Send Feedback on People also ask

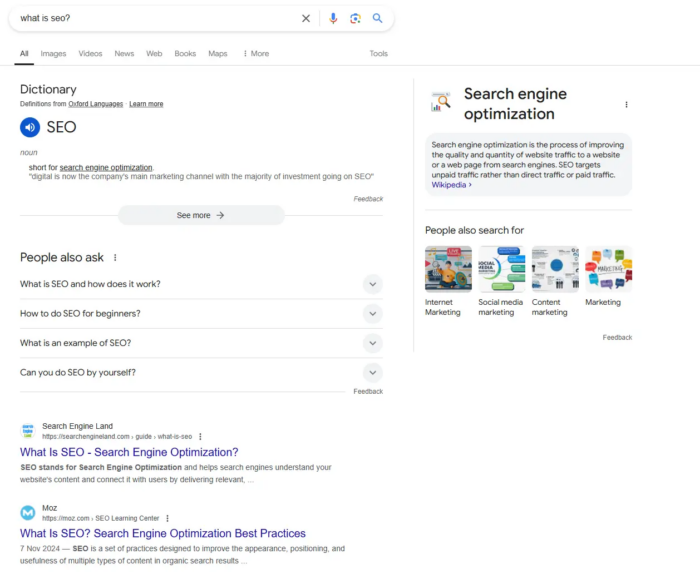(368, 391)
